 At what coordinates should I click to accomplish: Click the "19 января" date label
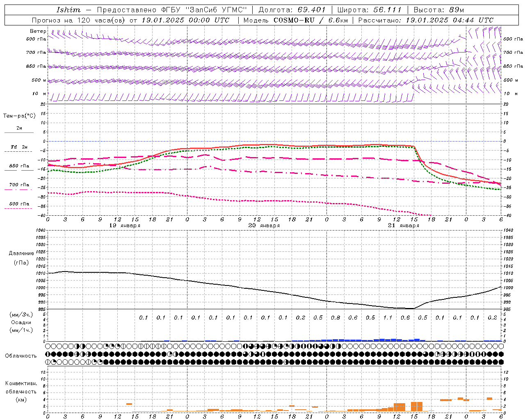tap(125, 226)
